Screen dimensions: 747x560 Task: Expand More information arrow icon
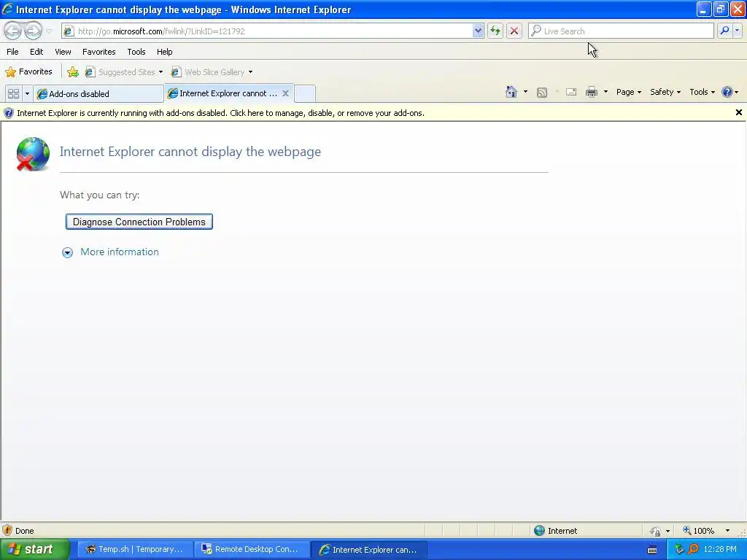pos(68,252)
